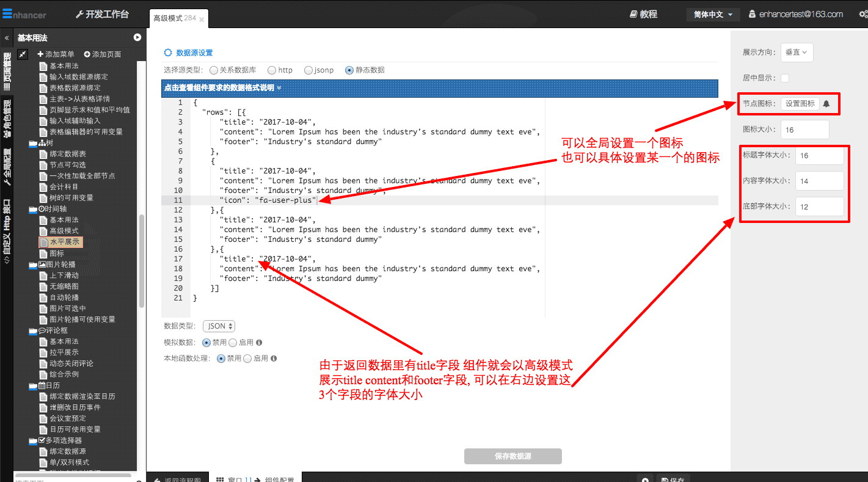Click the bell node icon preview

[826, 104]
